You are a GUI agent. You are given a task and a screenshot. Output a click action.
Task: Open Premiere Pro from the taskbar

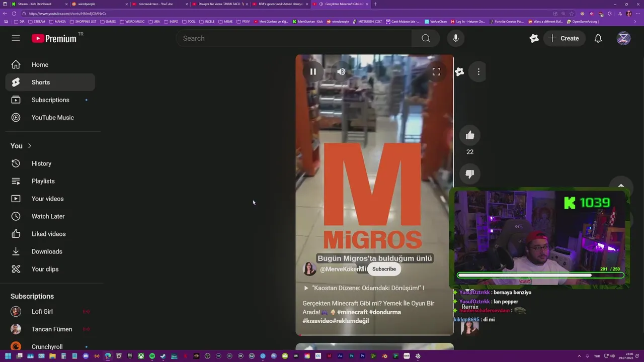coord(362,356)
